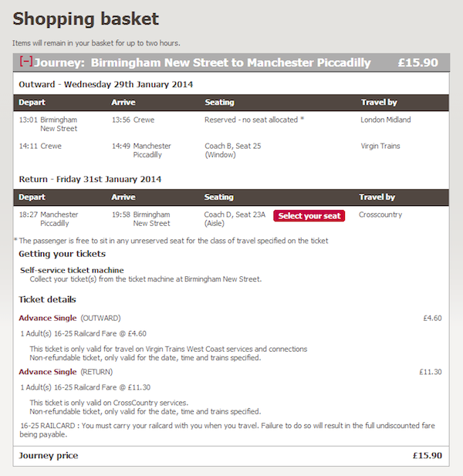Collapse the journey section with [-] icon
463x476 pixels.
pos(26,62)
